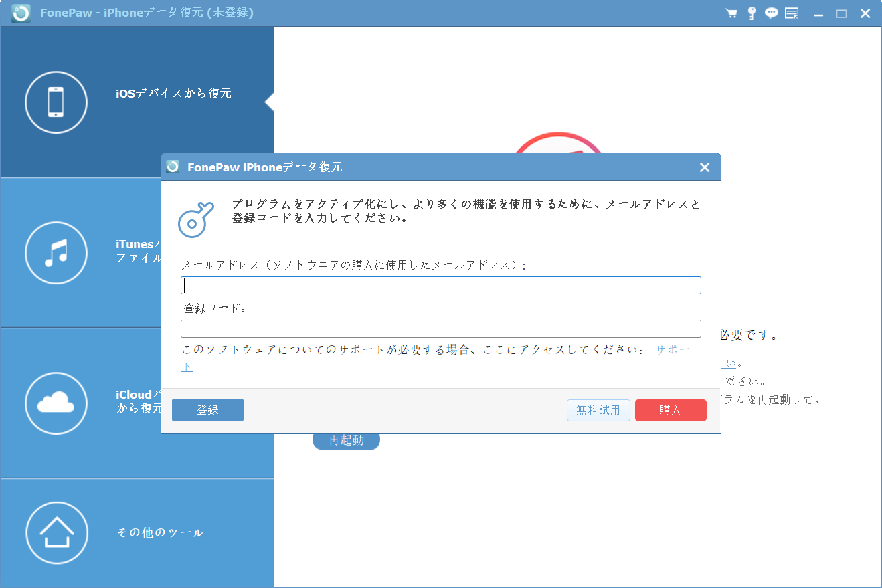The image size is (882, 588).
Task: Close the registration dialog
Action: tap(705, 167)
